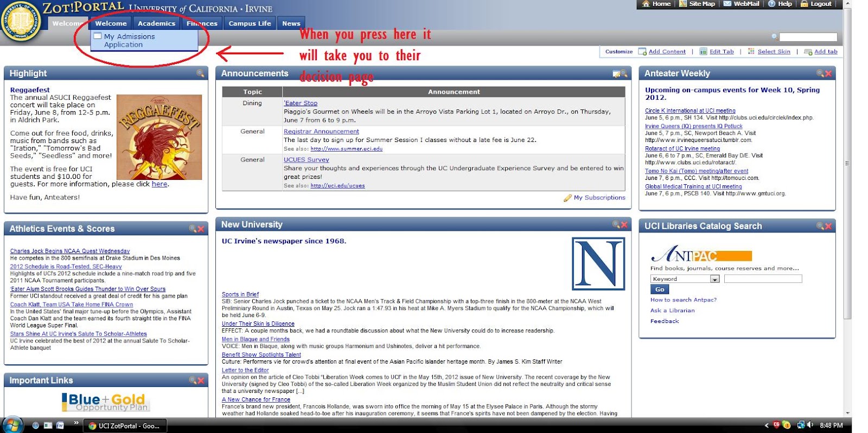Open the Feedback link under Antpac
868x433 pixels.
click(x=665, y=321)
